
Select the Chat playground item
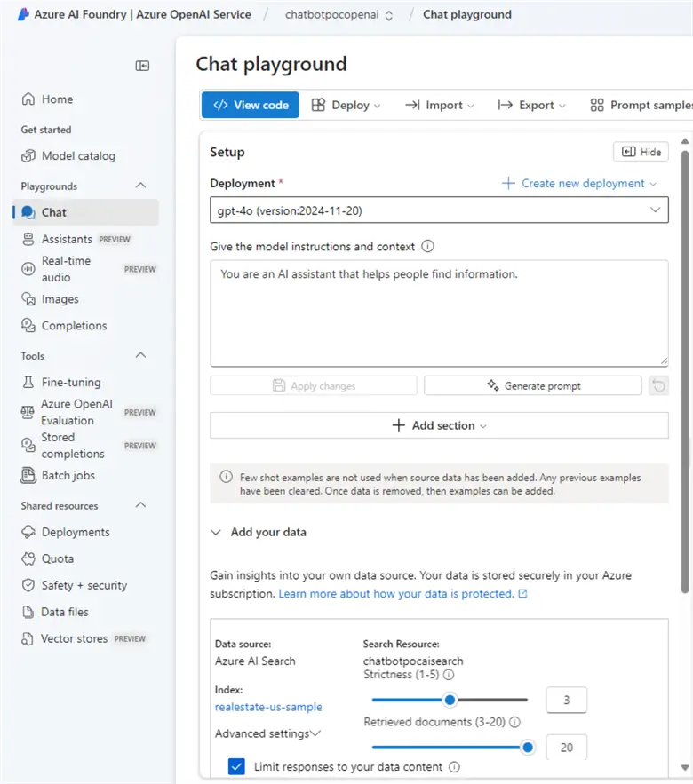pos(86,212)
